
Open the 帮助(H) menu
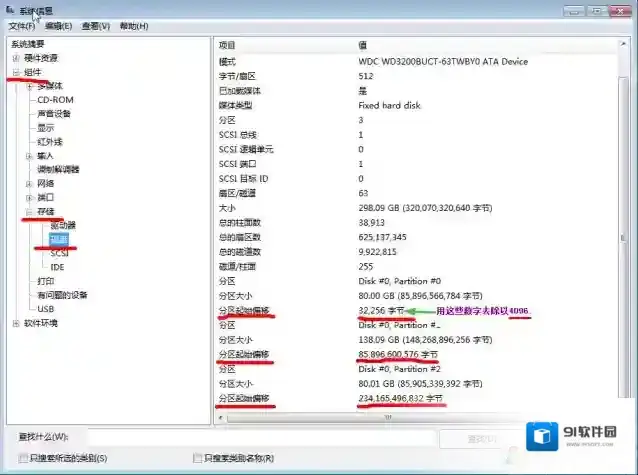click(x=133, y=26)
